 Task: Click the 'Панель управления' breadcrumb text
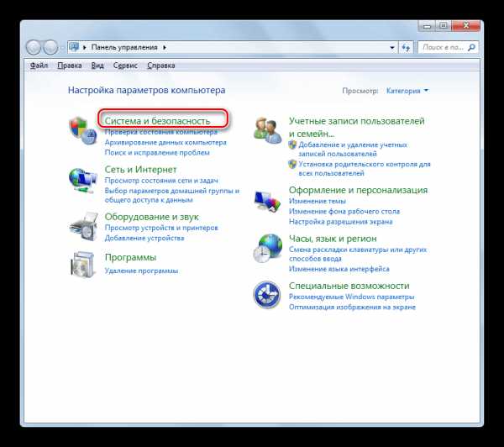tap(124, 48)
